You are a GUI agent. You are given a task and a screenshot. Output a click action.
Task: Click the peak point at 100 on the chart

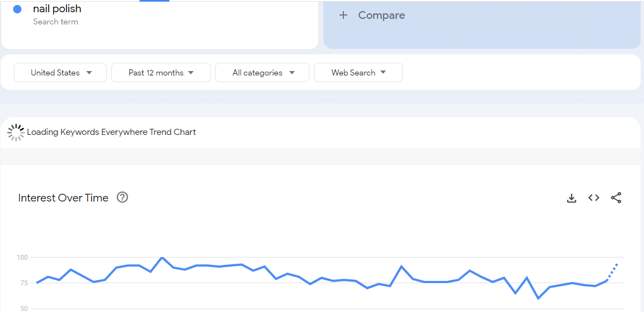tap(162, 258)
